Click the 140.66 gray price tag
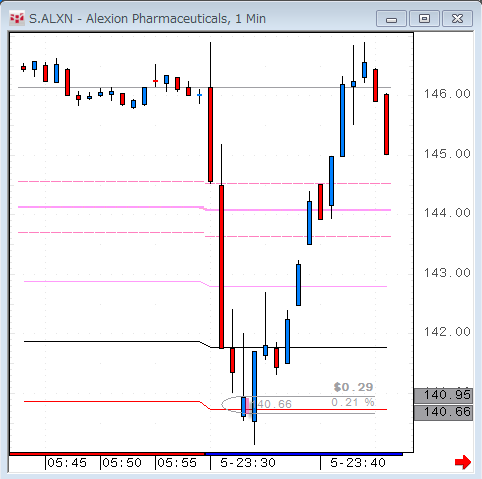The height and width of the screenshot is (479, 482). click(443, 412)
